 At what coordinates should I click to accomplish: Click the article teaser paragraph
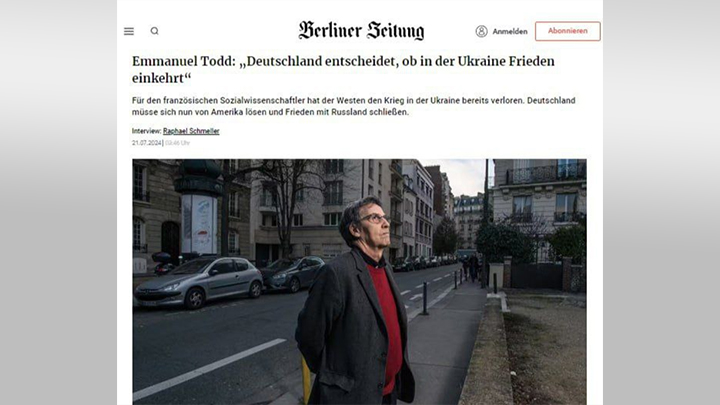(354, 106)
